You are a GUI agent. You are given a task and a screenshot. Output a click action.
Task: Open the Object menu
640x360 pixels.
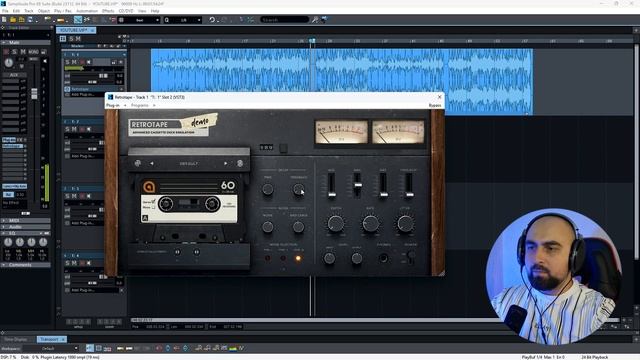[44, 11]
